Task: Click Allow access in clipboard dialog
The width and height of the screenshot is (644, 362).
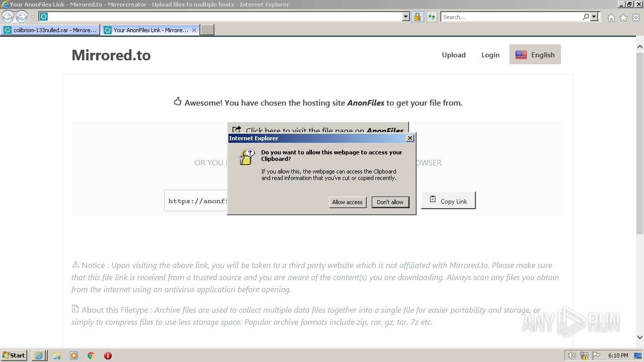Action: (347, 202)
